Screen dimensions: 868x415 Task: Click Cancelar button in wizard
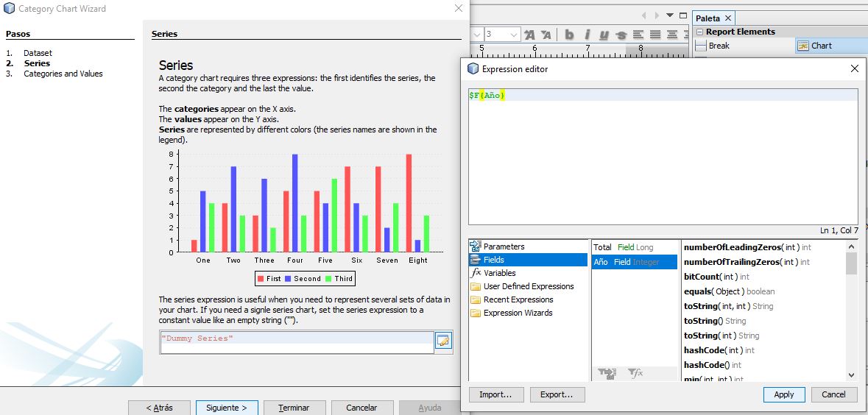point(361,408)
